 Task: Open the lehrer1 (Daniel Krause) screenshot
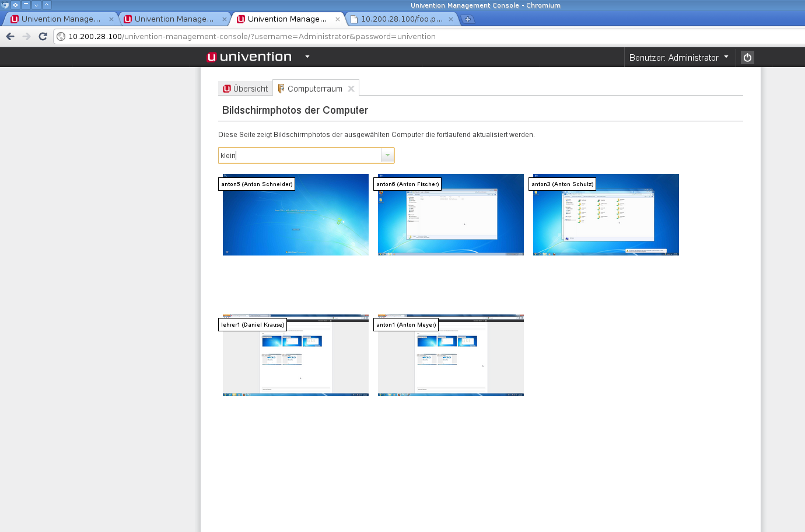[x=296, y=355]
